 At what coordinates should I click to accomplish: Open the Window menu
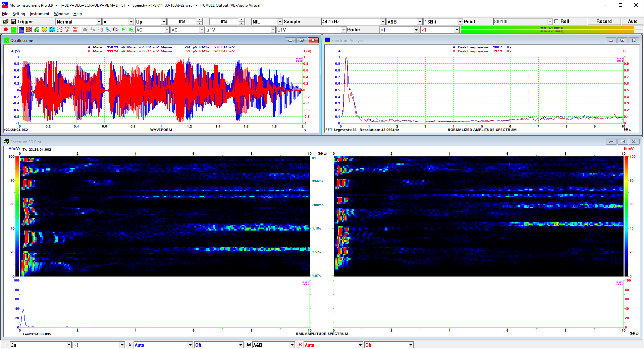click(x=61, y=14)
